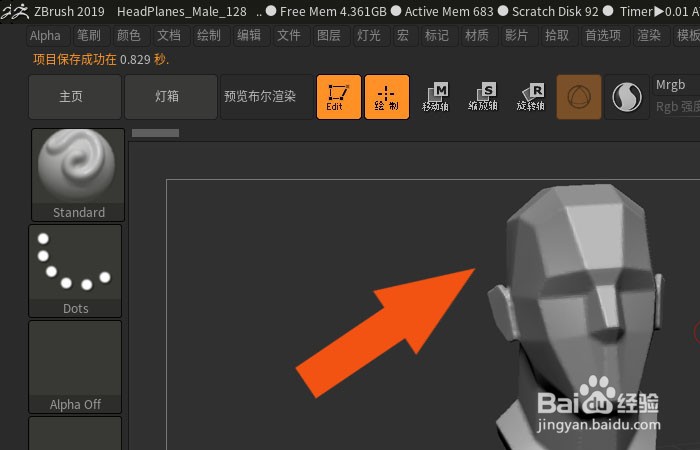
Task: Open the 渲染 (Render) menu
Action: tap(649, 36)
